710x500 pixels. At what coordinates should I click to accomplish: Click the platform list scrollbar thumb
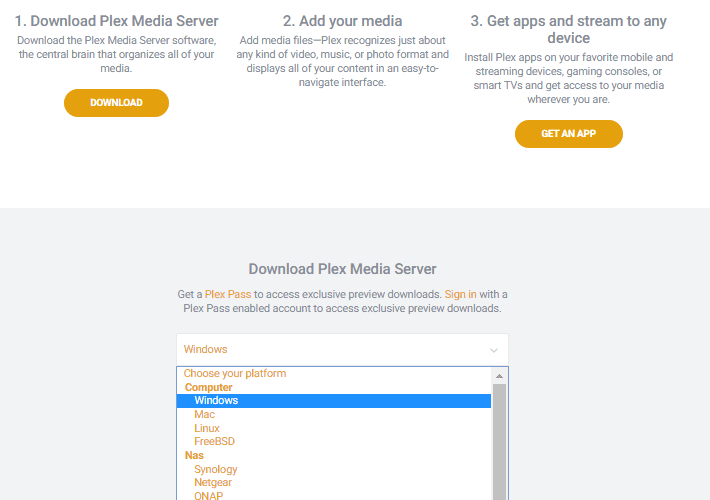(499, 442)
